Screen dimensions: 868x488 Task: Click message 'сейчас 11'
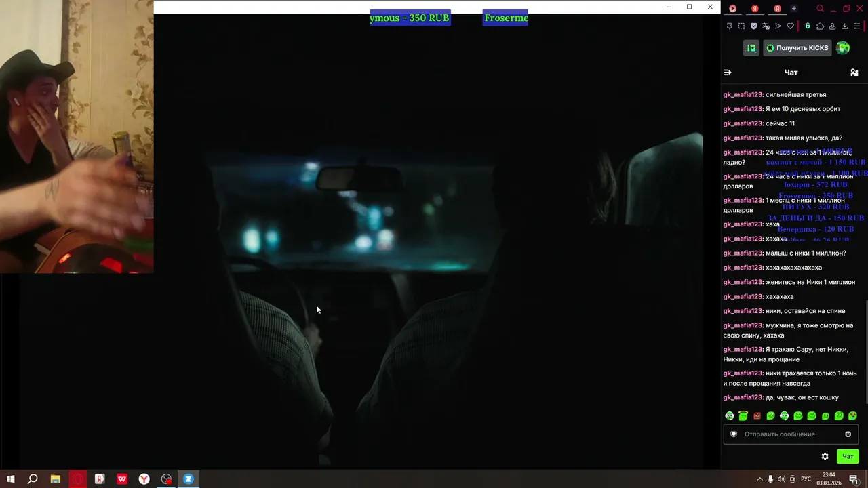pos(780,123)
